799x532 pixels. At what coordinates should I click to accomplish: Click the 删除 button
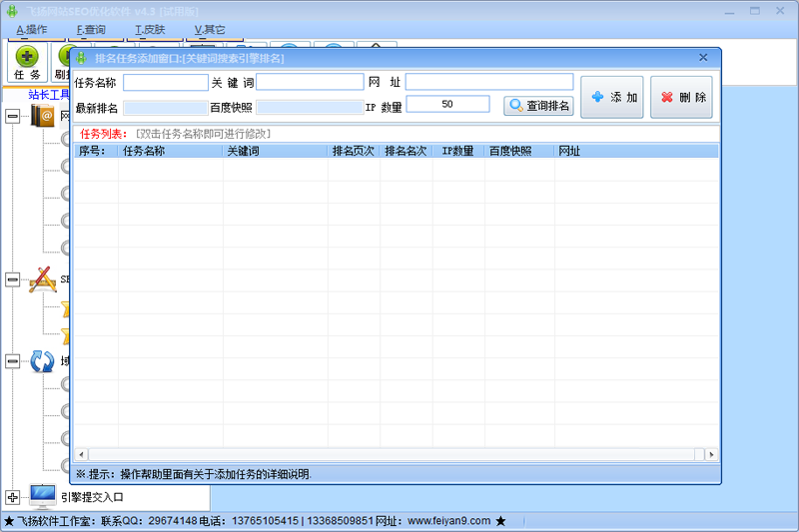point(681,97)
